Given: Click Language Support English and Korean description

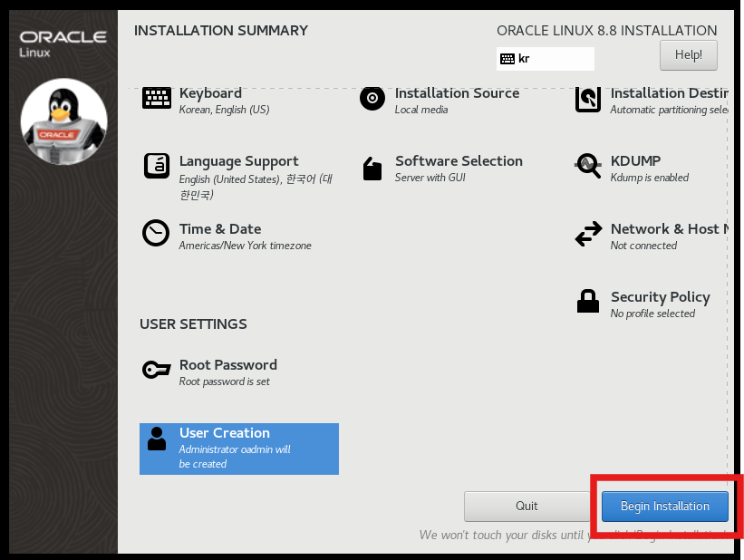Looking at the screenshot, I should coord(256,187).
